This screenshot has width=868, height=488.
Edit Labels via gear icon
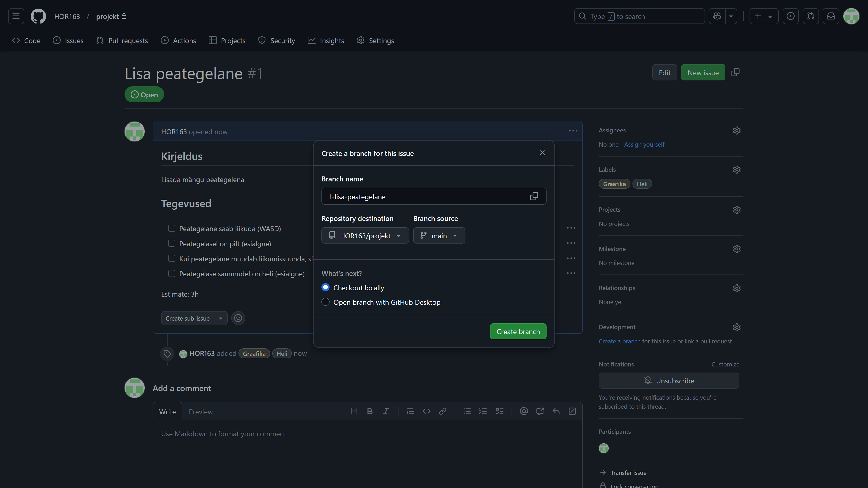(737, 170)
